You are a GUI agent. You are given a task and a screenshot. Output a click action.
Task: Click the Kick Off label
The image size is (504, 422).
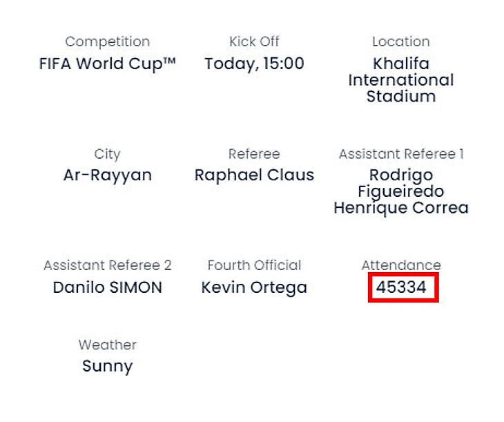pos(254,42)
